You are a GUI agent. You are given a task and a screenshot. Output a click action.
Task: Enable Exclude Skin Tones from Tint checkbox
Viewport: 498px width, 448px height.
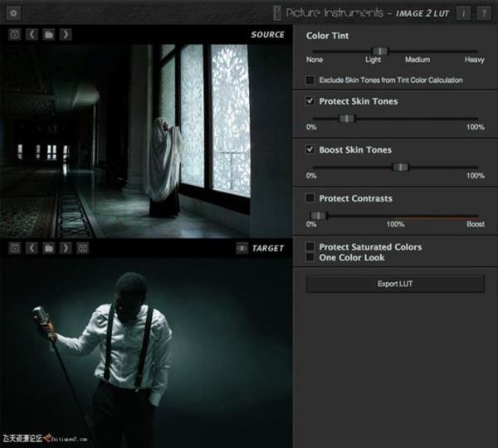[310, 80]
